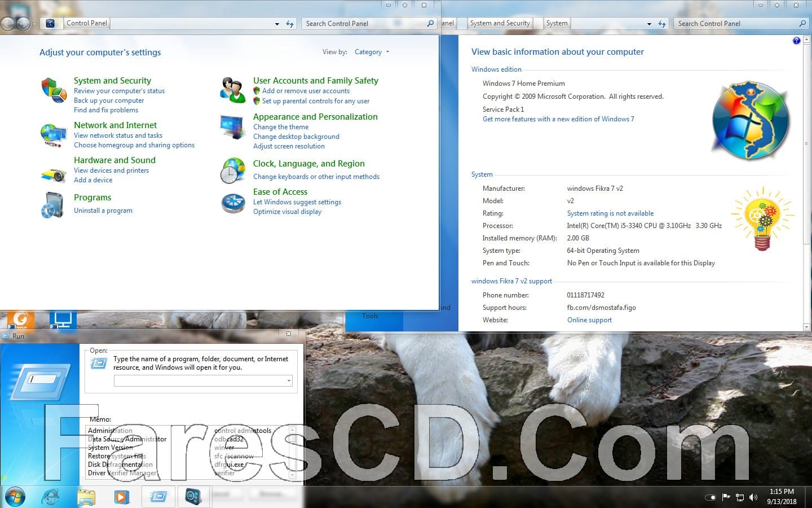This screenshot has height=508, width=812.
Task: Refresh the System window address bar
Action: (662, 24)
